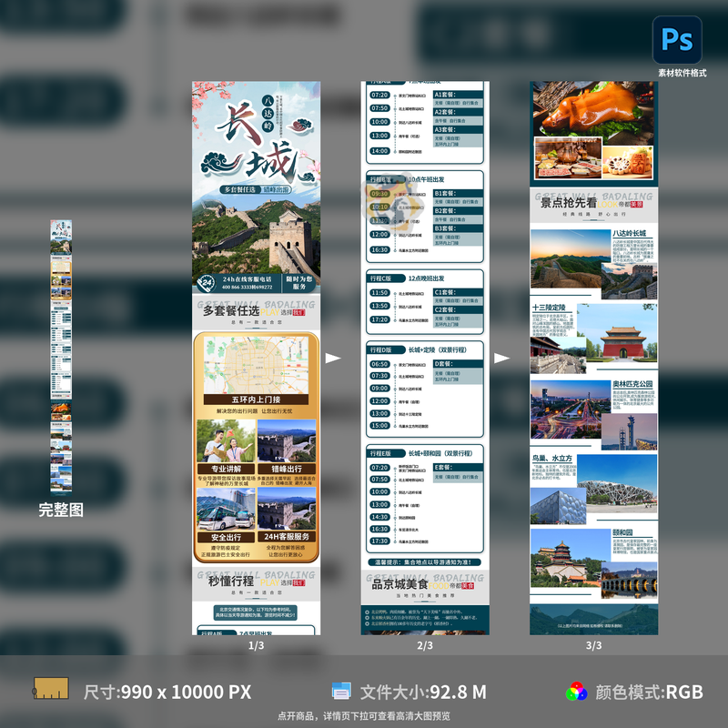Click the 八达岭长城 scenic spot heading
Screen dimensions: 728x728
click(x=629, y=233)
